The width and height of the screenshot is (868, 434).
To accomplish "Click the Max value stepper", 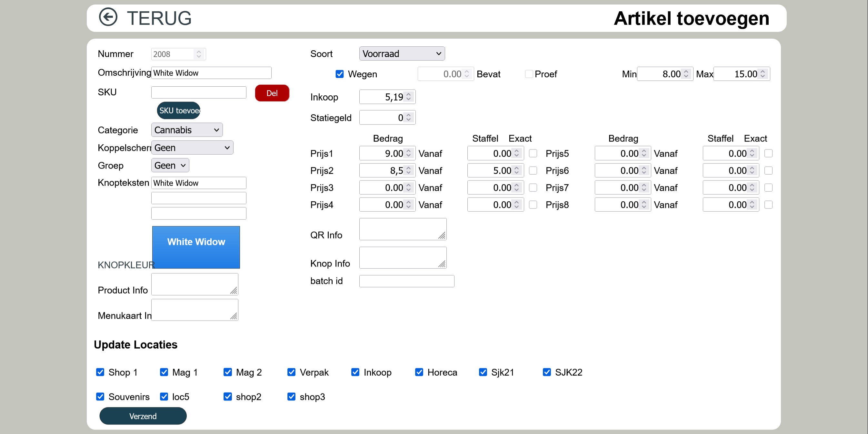I will click(x=763, y=74).
